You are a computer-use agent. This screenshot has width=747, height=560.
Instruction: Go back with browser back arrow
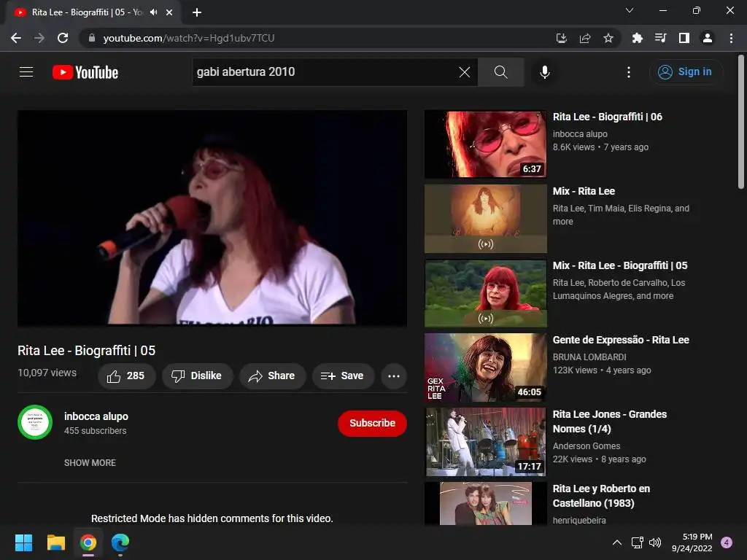tap(16, 38)
